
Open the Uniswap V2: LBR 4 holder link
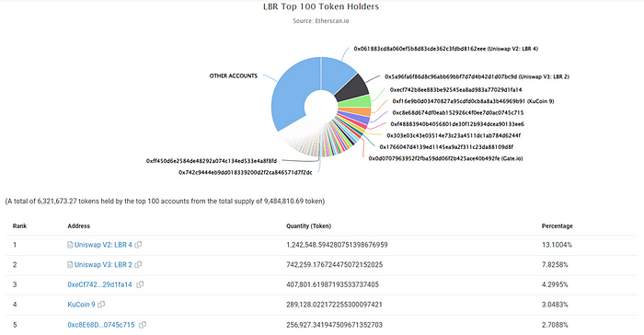[103, 245]
